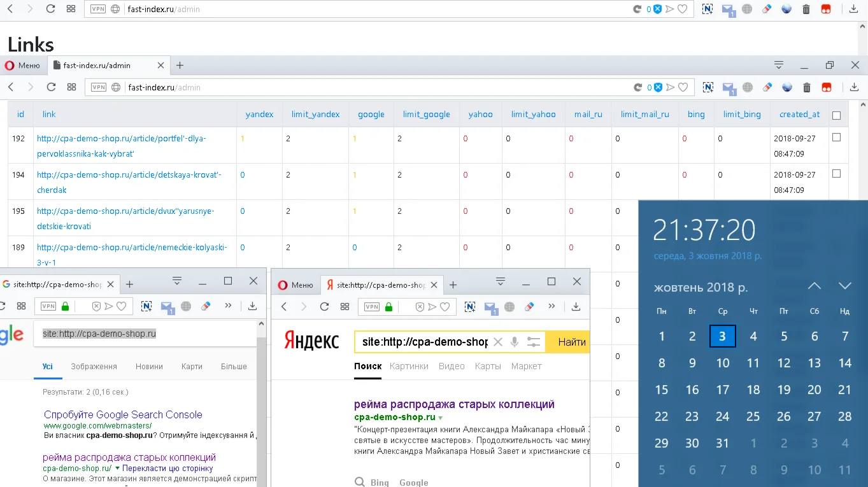Open the 'Спробуйте Google Search Console' link
This screenshot has width=868, height=487.
point(123,414)
